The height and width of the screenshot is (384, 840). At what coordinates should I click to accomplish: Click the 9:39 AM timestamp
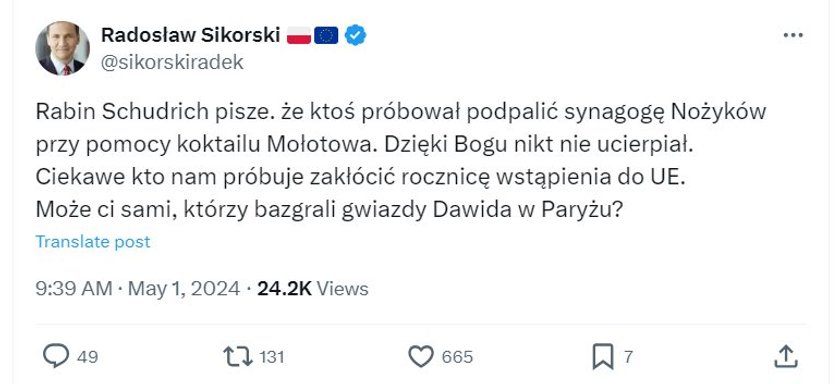point(74,289)
